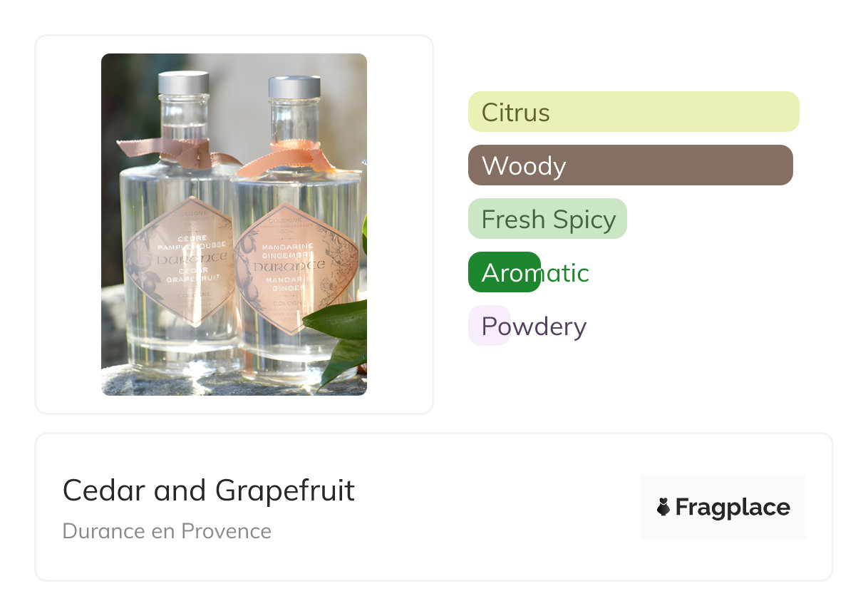Click the Fragplace logo text
Screen dimensions: 868x616
click(x=732, y=507)
